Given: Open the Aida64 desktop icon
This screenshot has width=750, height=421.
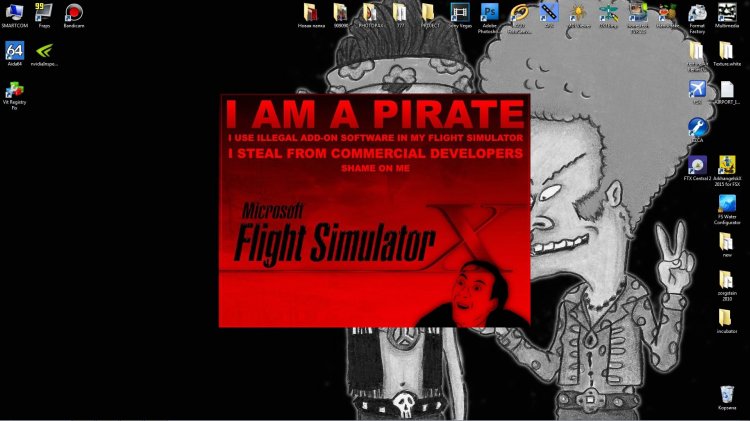Looking at the screenshot, I should coord(14,54).
